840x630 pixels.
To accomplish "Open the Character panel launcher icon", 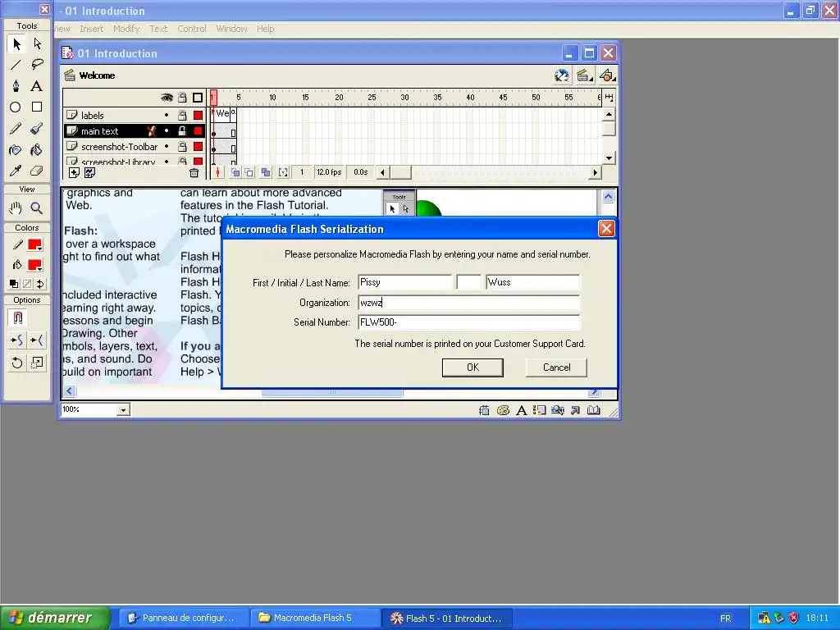I will pos(521,410).
